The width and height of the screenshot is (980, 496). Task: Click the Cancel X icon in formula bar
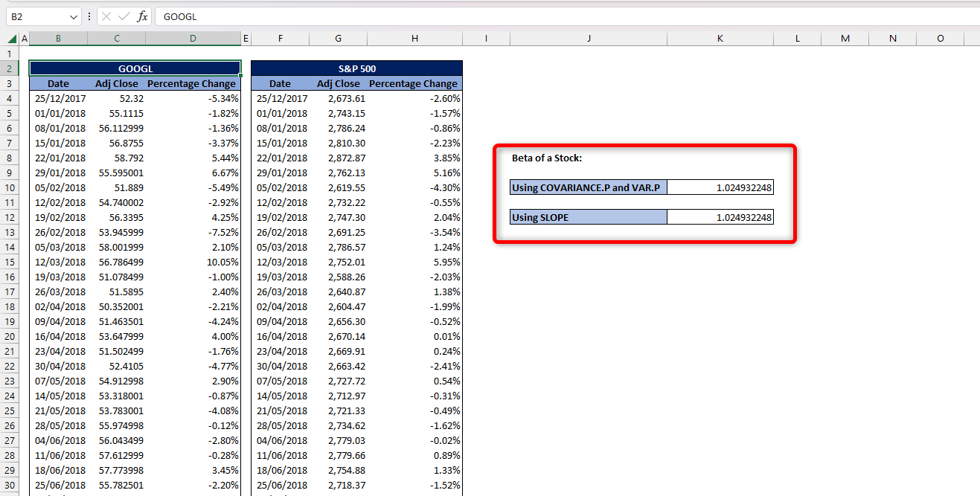click(x=106, y=16)
